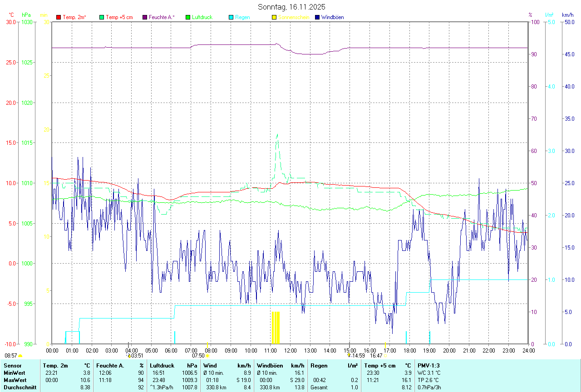Click the moon marker icon at 03:51

129,356
